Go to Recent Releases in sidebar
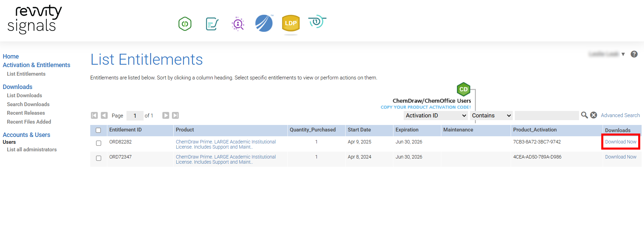This screenshot has width=644, height=228. (x=26, y=113)
